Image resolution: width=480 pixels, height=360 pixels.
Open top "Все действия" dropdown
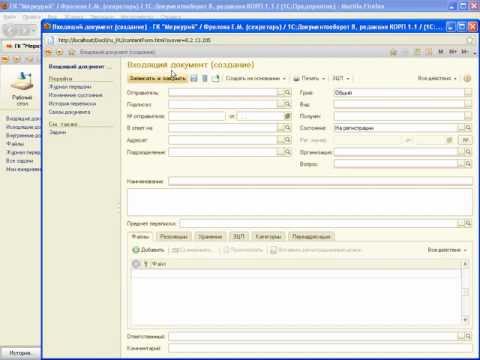click(x=437, y=78)
